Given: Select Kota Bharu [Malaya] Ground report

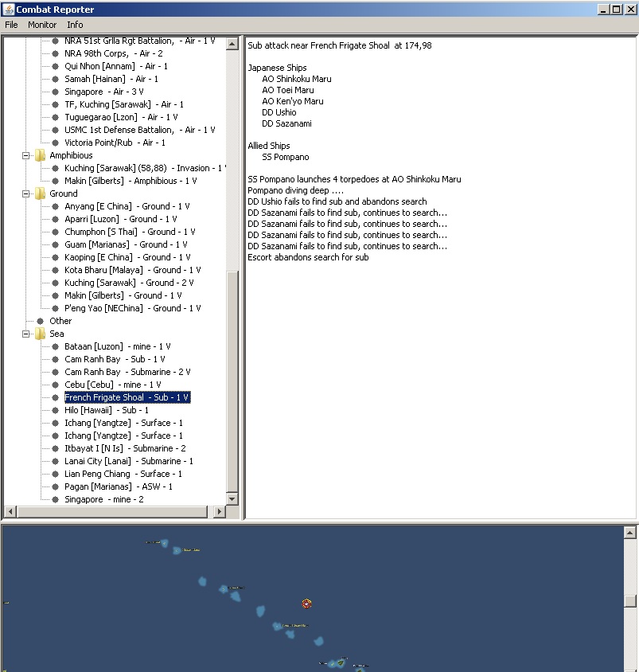Looking at the screenshot, I should point(133,270).
